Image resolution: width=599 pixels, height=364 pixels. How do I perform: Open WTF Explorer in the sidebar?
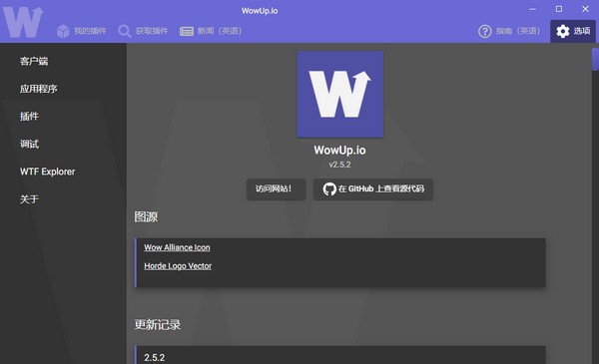[47, 172]
